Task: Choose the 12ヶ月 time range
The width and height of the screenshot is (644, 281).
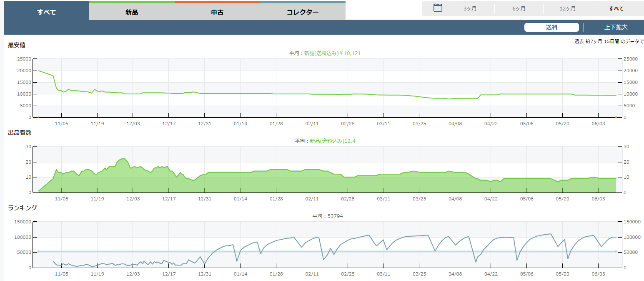Action: [567, 9]
